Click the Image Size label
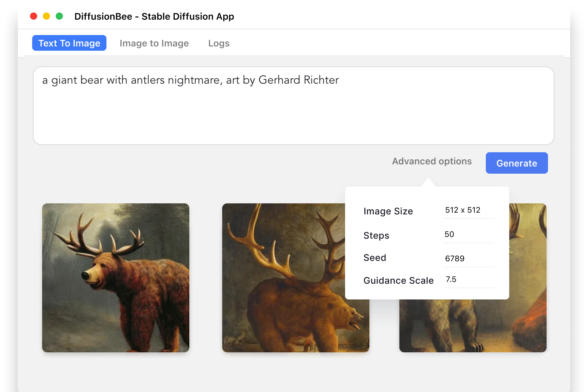The width and height of the screenshot is (588, 392). (x=388, y=211)
